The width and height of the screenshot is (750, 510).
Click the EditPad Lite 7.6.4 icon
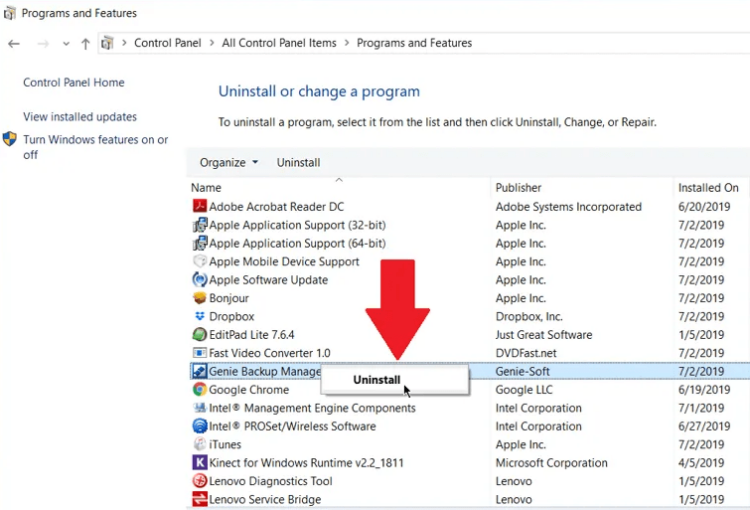(199, 334)
